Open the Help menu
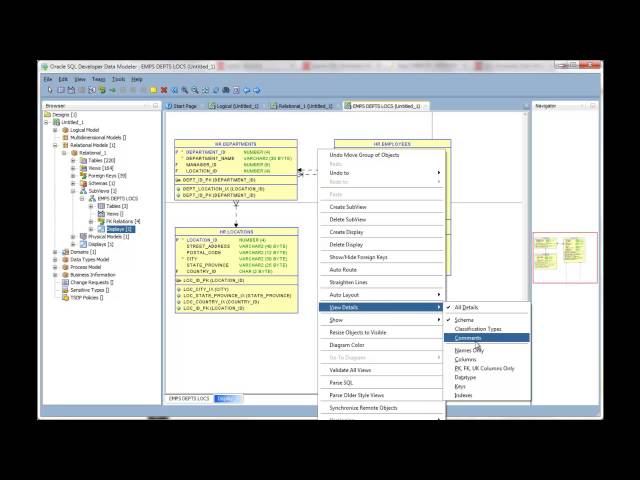Screen dimensions: 640x480 coord(137,79)
